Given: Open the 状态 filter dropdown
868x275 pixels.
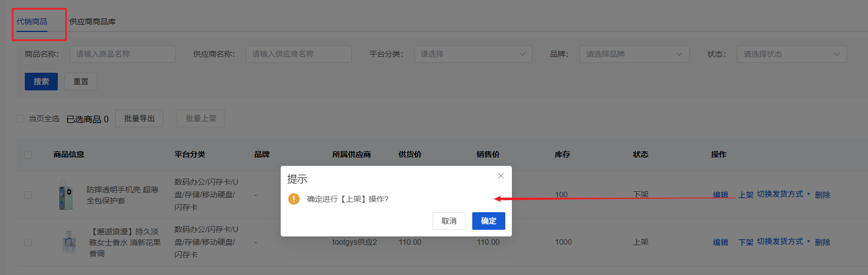Looking at the screenshot, I should pyautogui.click(x=792, y=54).
